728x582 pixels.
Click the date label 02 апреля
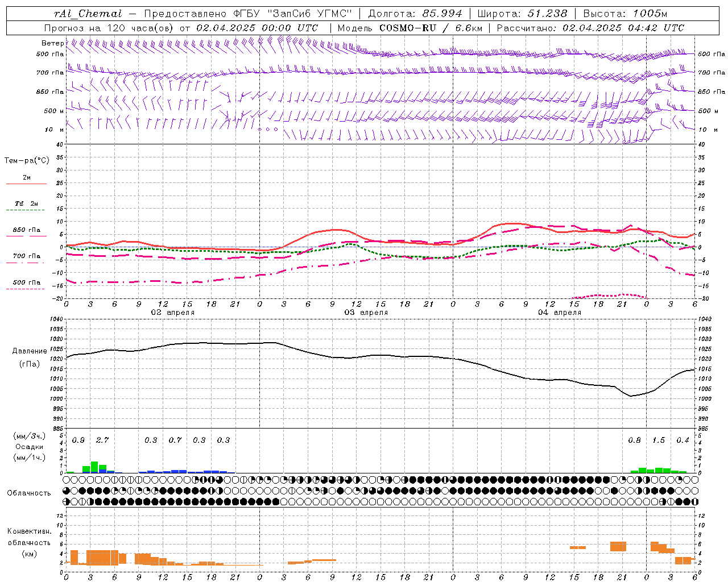(x=173, y=313)
